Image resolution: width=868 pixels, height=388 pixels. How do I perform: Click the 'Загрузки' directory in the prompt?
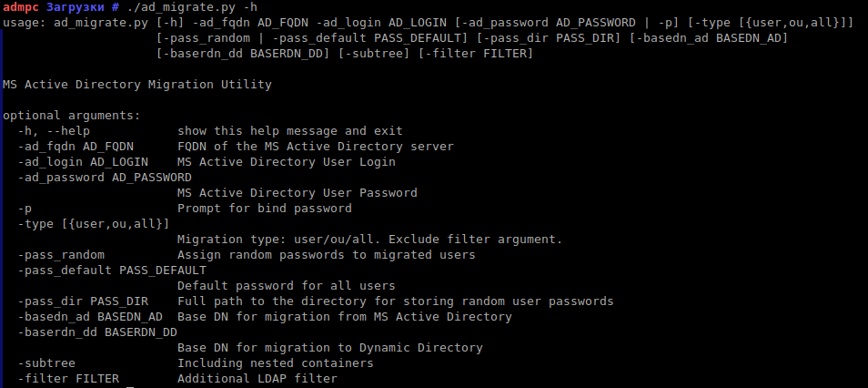click(x=76, y=7)
